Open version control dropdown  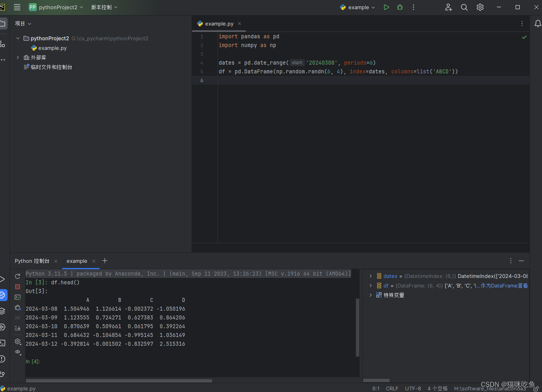click(x=104, y=7)
